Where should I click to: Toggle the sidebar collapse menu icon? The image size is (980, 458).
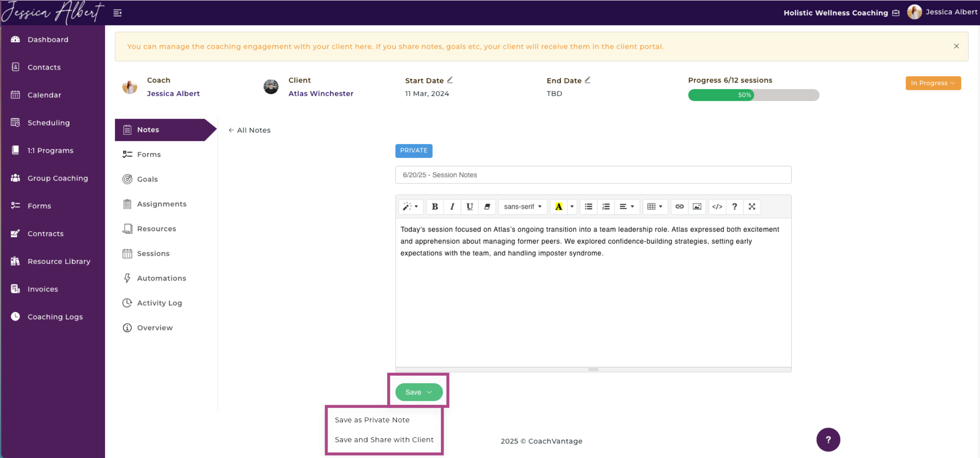click(x=118, y=13)
